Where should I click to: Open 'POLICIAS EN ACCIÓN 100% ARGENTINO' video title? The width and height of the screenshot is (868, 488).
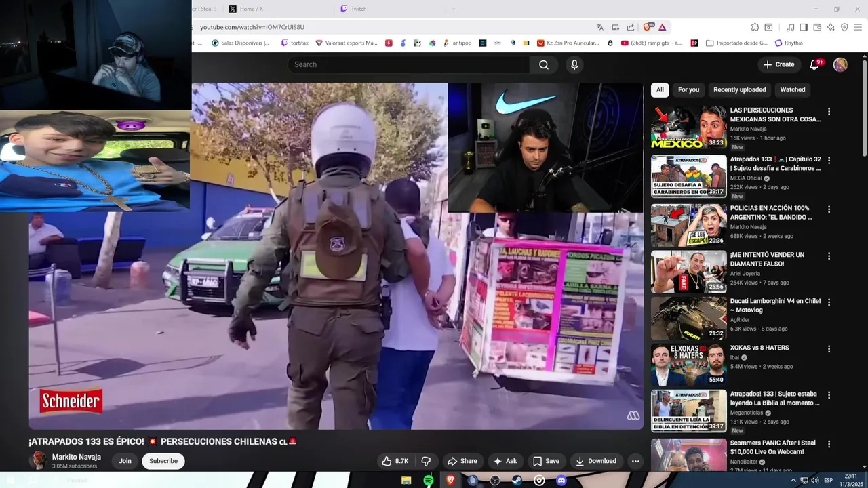pyautogui.click(x=771, y=213)
